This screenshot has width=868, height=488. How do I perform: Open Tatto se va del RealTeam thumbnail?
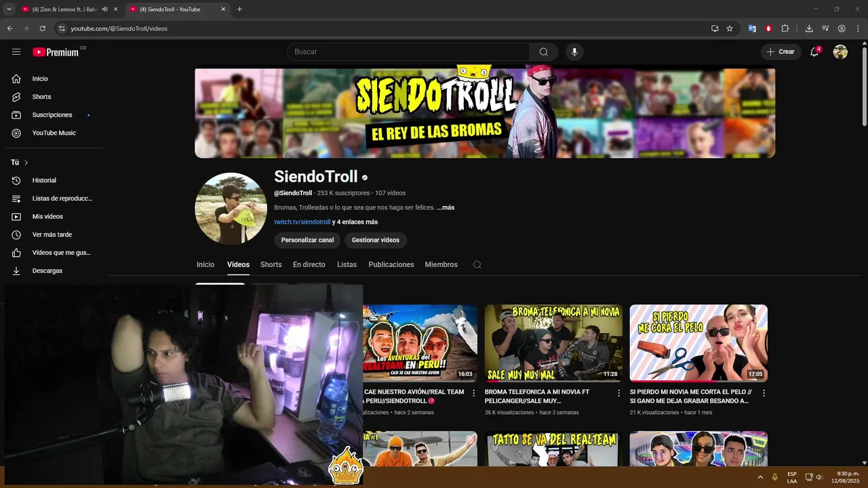click(x=553, y=449)
